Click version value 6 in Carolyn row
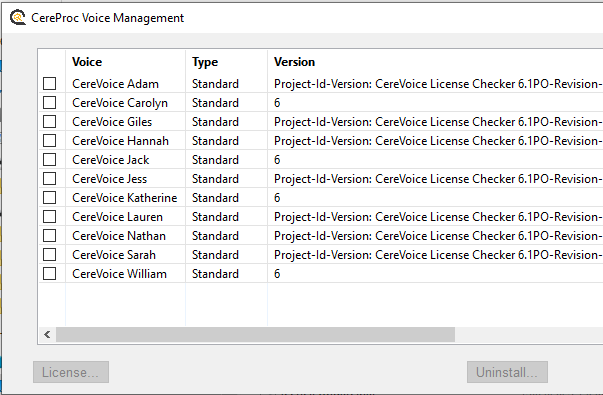 pyautogui.click(x=277, y=103)
